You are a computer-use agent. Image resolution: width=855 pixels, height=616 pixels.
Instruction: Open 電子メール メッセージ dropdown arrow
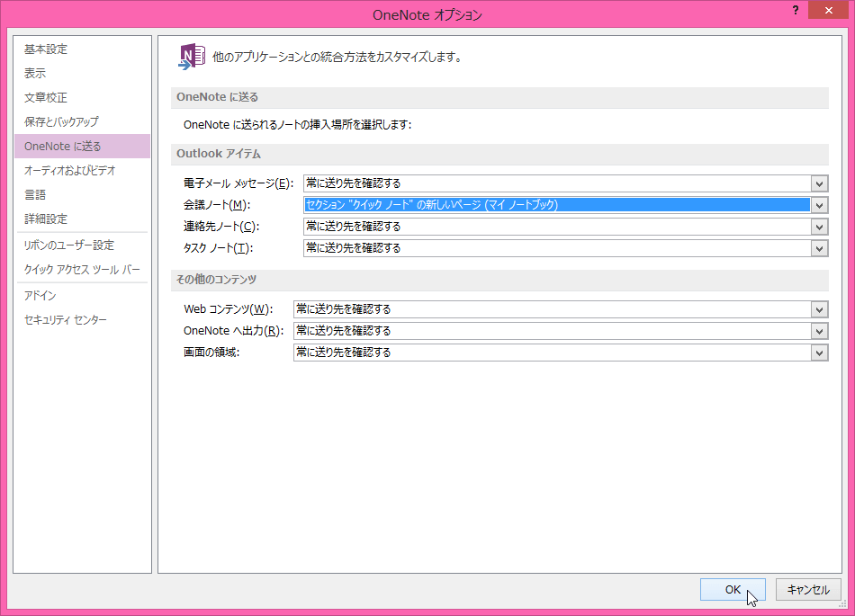pos(819,183)
